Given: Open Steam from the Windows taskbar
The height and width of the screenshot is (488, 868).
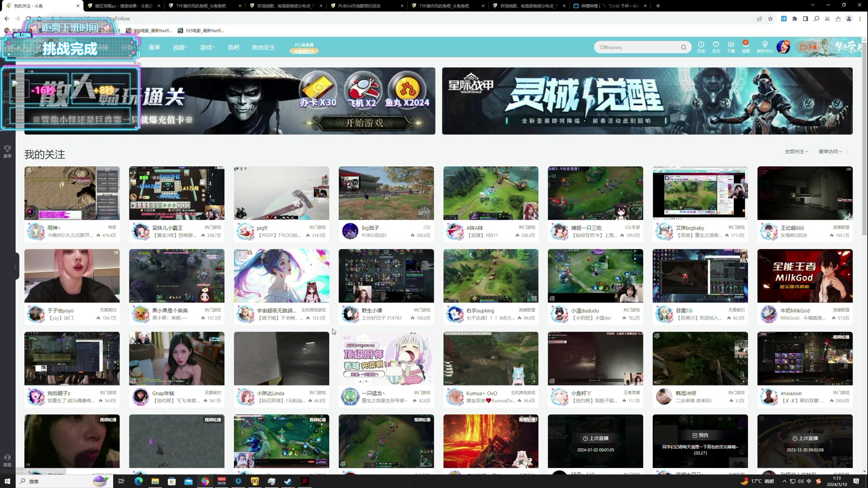Looking at the screenshot, I should 288,481.
